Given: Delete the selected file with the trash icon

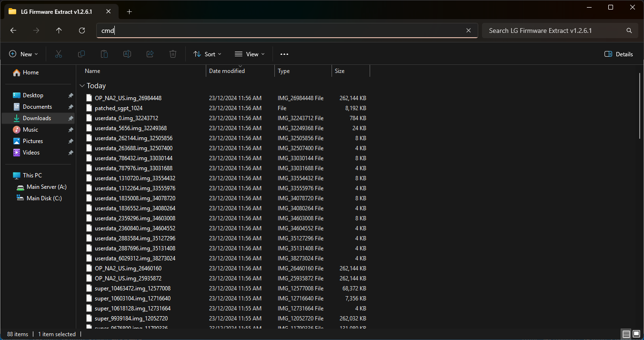Looking at the screenshot, I should 172,54.
